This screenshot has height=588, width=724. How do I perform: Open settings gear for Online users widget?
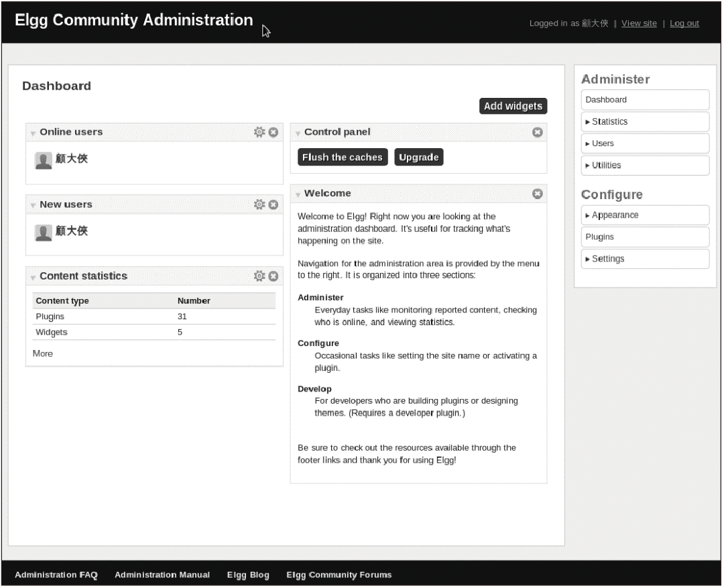click(259, 132)
